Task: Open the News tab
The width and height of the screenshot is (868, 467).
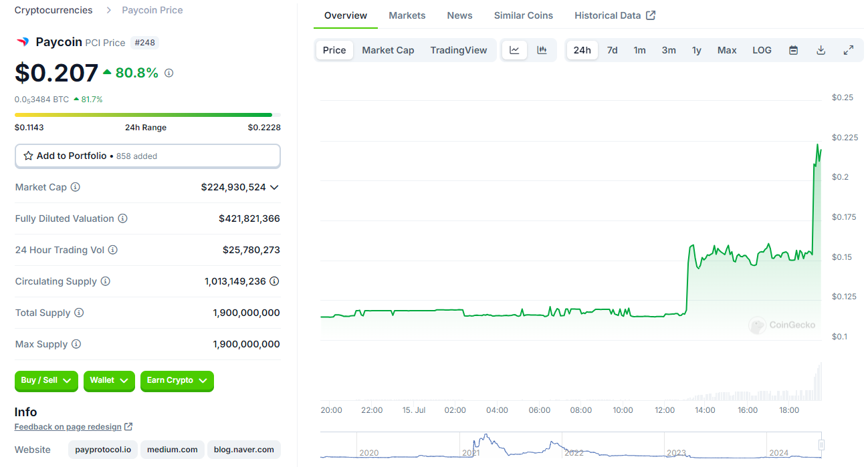Action: pyautogui.click(x=460, y=15)
